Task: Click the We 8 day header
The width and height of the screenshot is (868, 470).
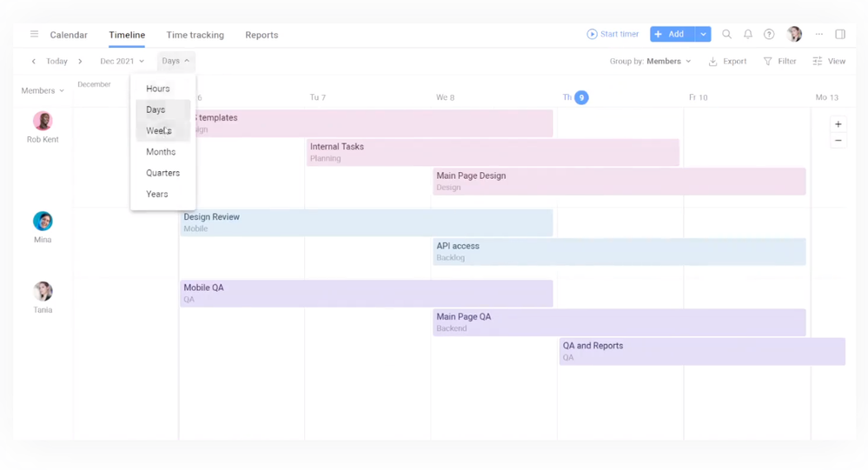Action: (x=445, y=97)
